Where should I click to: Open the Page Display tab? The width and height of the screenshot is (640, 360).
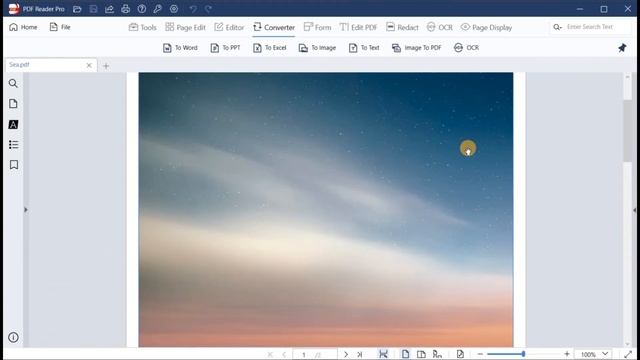[486, 27]
